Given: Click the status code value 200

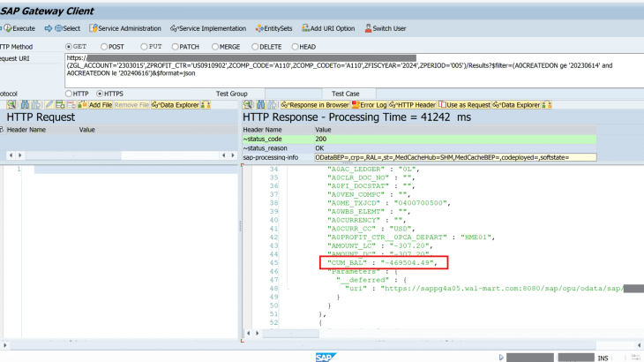Looking at the screenshot, I should click(x=321, y=139).
